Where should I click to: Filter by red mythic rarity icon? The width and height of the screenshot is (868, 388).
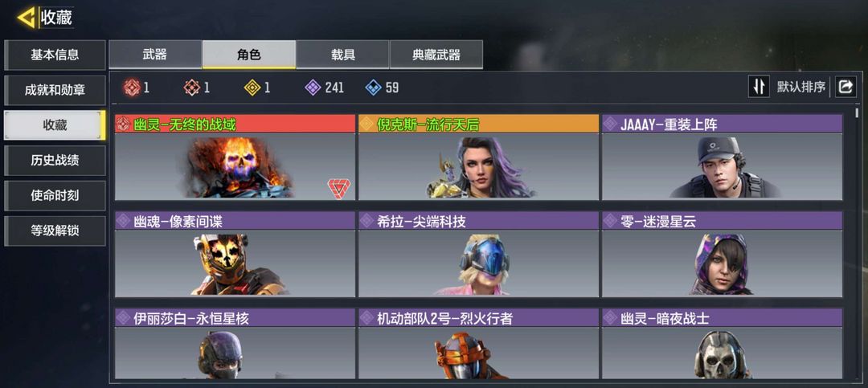pos(132,88)
